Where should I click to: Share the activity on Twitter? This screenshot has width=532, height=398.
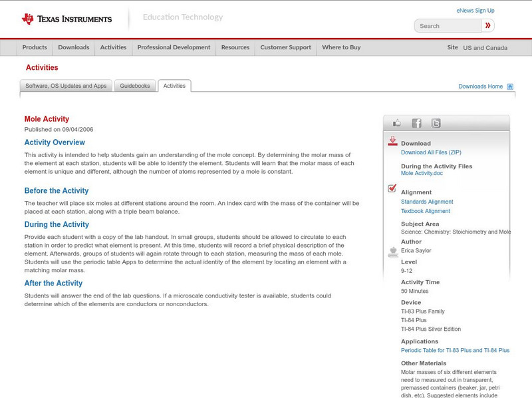436,123
